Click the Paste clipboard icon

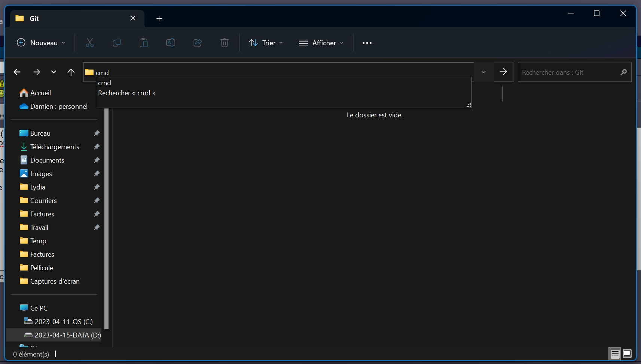[144, 43]
